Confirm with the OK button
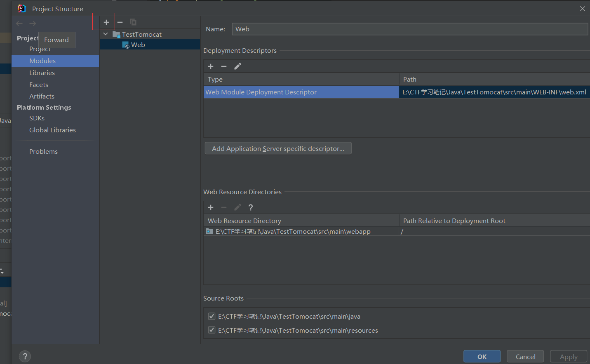This screenshot has height=364, width=590. (x=482, y=357)
